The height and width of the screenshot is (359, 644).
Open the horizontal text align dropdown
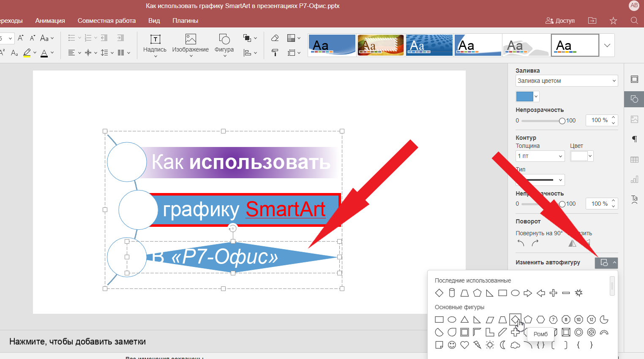(74, 53)
